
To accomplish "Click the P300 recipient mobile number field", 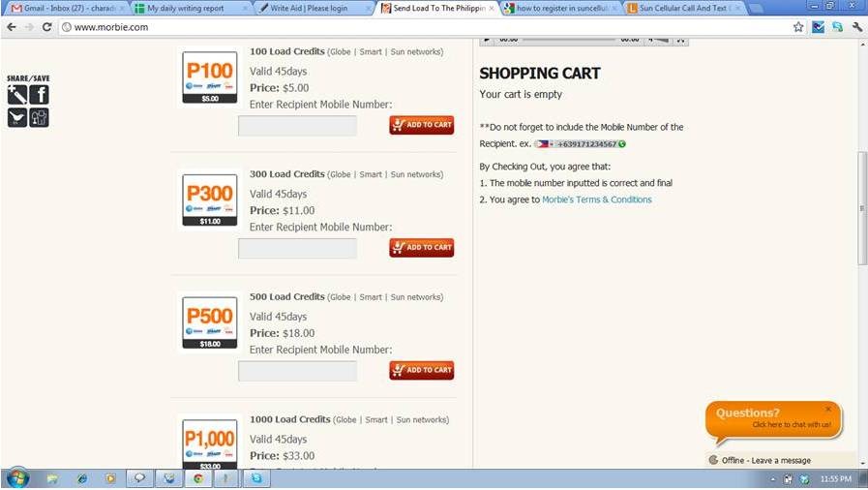I will [297, 249].
